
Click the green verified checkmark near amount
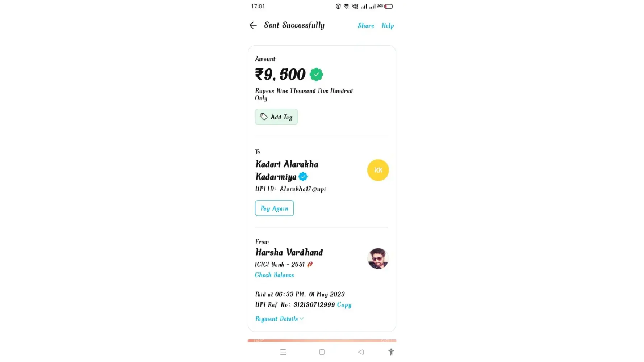[316, 75]
